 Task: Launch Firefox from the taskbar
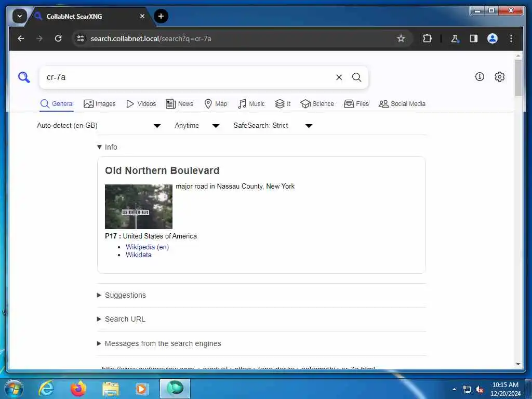coord(78,389)
